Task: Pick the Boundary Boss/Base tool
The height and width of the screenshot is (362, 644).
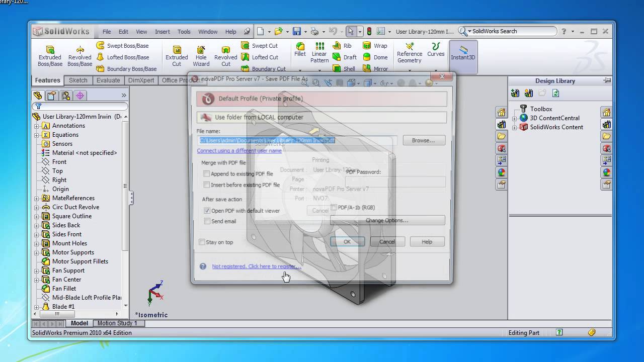Action: [x=126, y=69]
